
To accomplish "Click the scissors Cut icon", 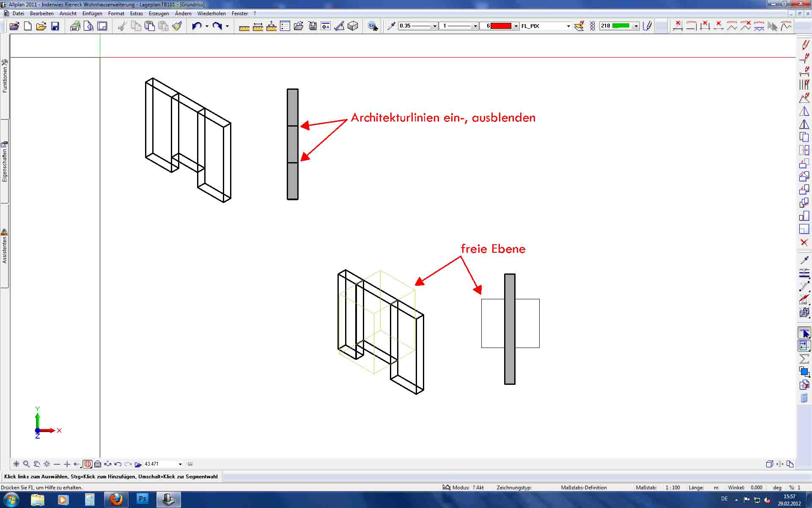I will [123, 26].
